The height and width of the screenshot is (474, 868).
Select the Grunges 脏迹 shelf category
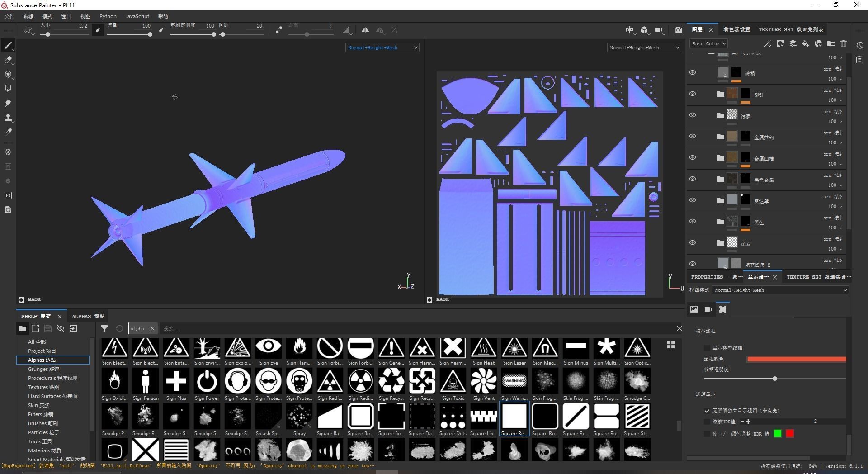click(43, 369)
